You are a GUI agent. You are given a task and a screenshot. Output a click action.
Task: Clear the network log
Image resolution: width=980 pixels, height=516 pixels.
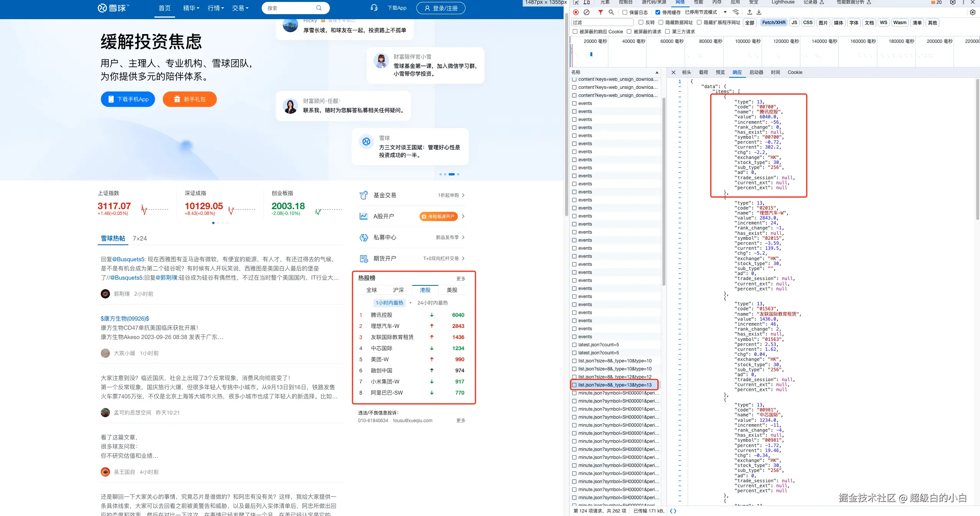tap(586, 12)
